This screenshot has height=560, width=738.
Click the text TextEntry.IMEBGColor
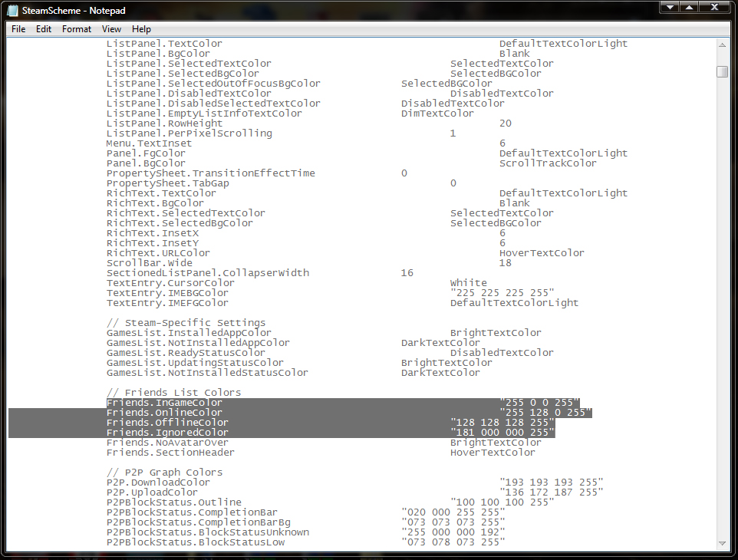[167, 293]
